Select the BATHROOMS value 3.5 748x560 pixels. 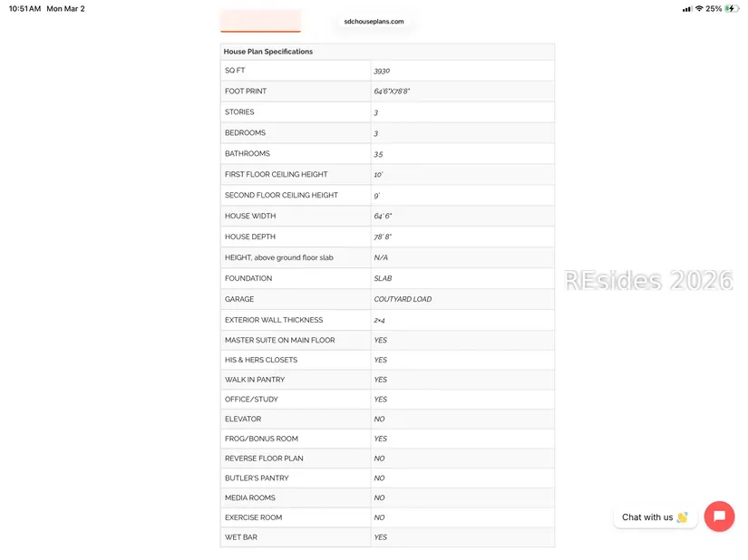(378, 154)
